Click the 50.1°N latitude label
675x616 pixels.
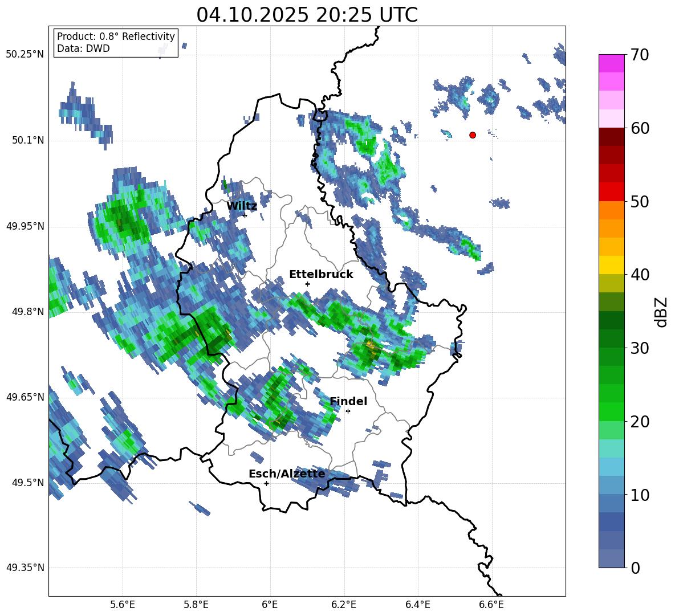[27, 140]
